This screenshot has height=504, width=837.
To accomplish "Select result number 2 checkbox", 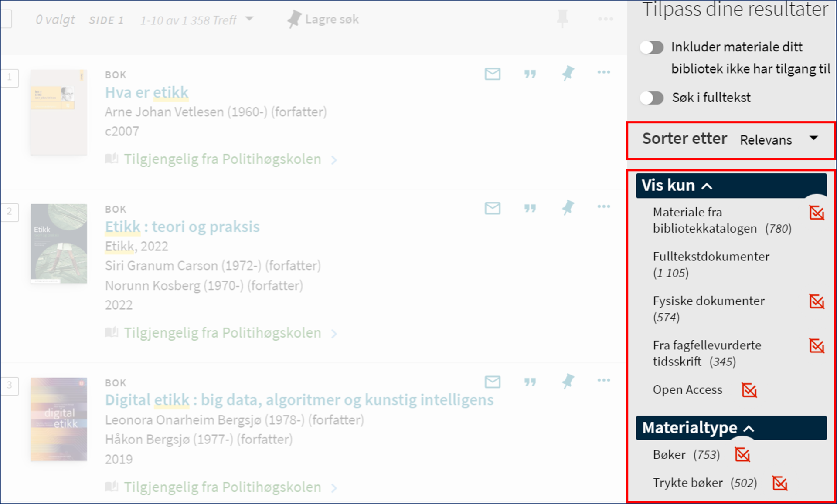I will click(x=9, y=212).
